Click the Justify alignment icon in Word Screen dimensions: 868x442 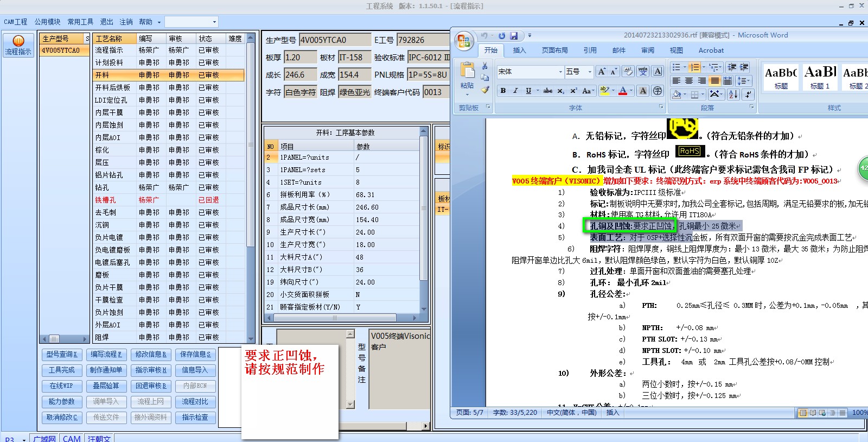click(714, 81)
